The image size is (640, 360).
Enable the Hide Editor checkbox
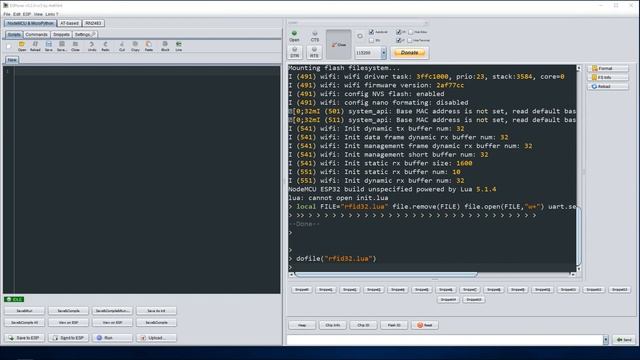(411, 32)
